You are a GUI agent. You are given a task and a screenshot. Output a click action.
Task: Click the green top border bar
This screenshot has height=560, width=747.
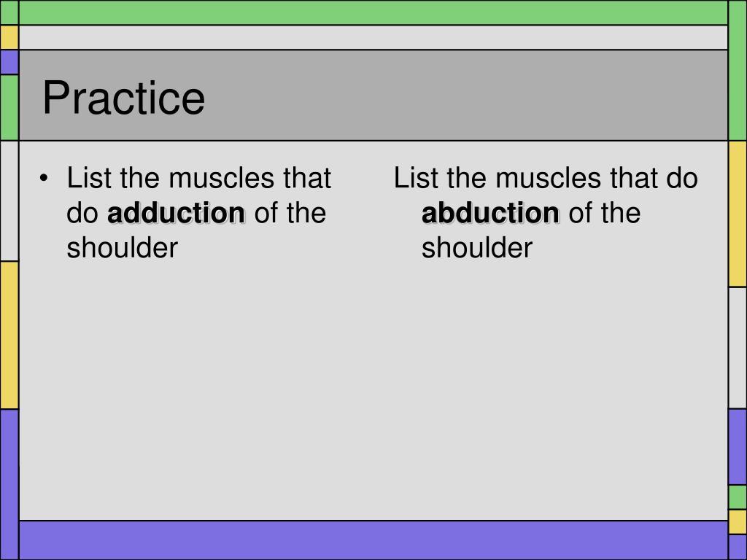coord(373,12)
